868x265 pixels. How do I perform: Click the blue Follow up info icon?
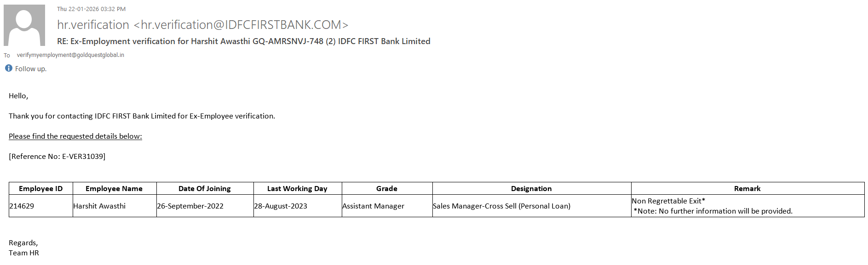click(9, 68)
